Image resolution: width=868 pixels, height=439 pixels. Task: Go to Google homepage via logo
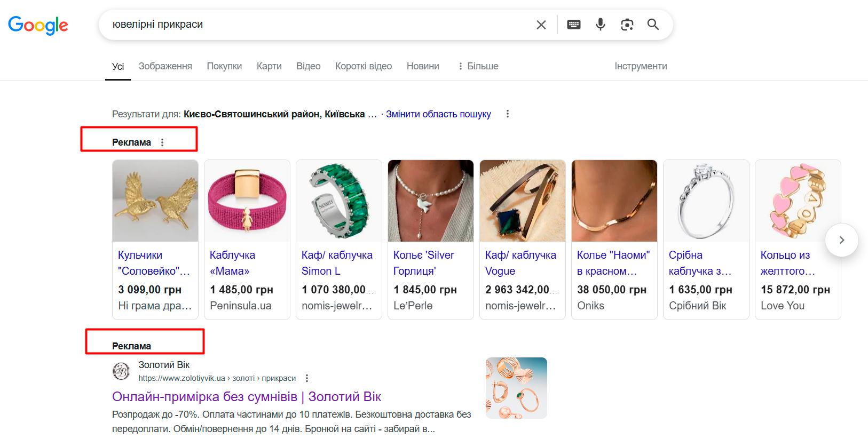point(38,25)
